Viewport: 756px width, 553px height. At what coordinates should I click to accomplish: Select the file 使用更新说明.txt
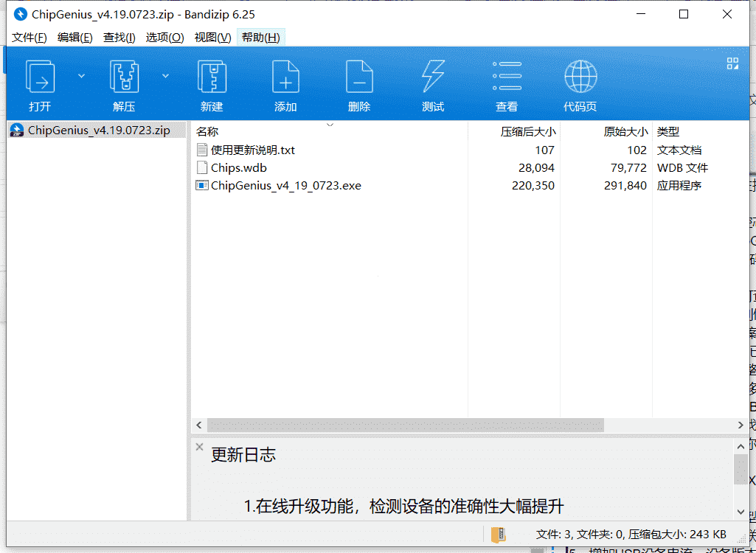click(x=253, y=150)
